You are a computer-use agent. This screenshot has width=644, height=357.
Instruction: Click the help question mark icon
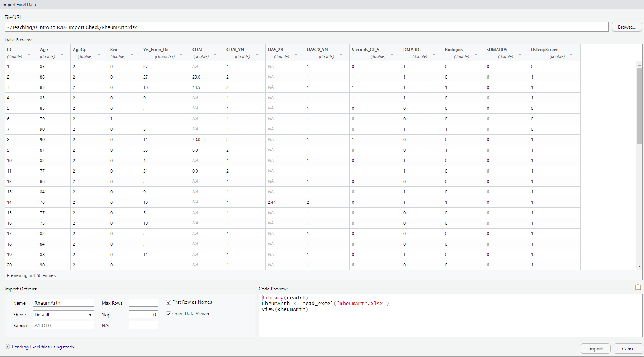point(7,347)
